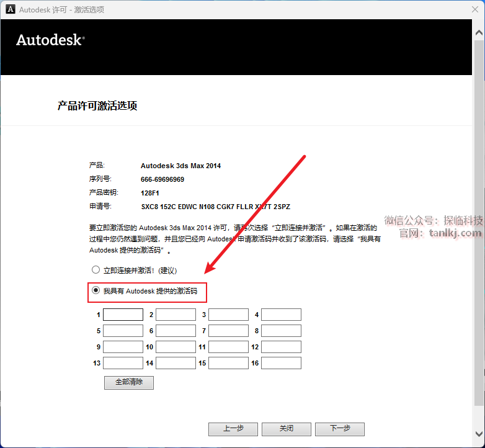
Task: Click product name Autodesk 3ds Max 2014
Action: (180, 166)
